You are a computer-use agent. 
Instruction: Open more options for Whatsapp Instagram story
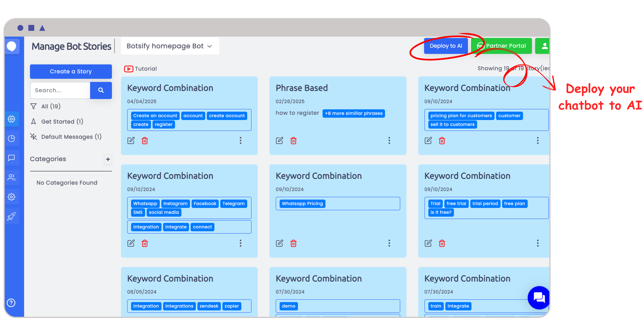[x=240, y=243]
